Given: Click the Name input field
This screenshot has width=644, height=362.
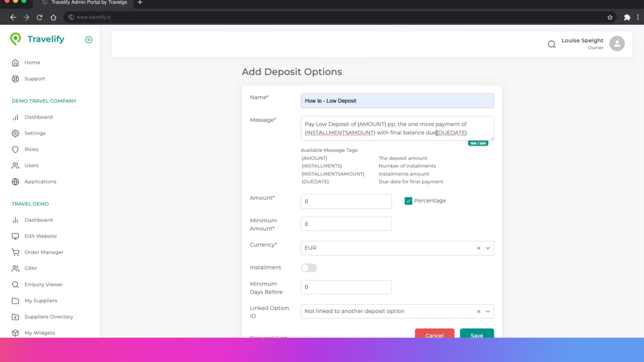Looking at the screenshot, I should point(397,101).
